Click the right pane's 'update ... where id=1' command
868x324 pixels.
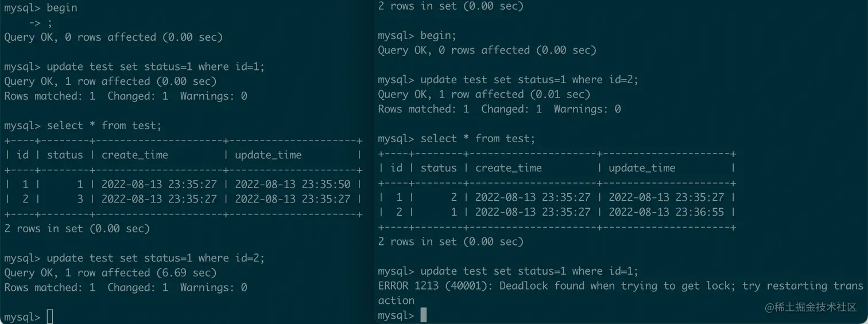[x=508, y=271]
